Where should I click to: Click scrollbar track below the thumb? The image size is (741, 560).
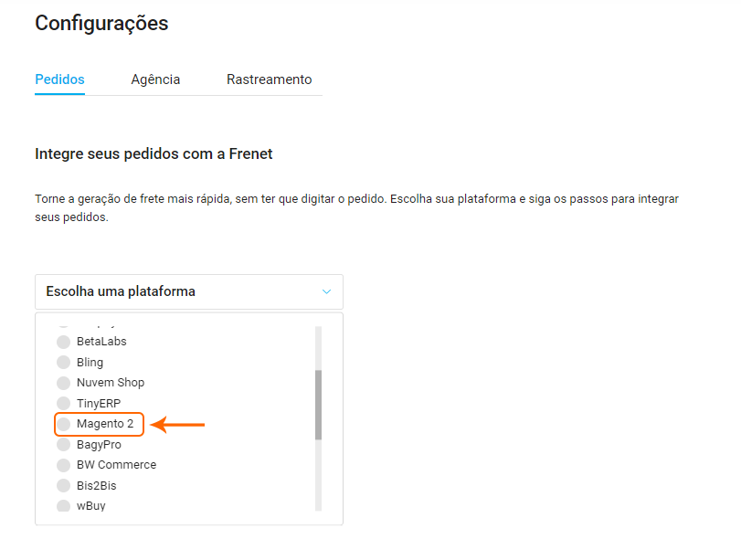[318, 475]
